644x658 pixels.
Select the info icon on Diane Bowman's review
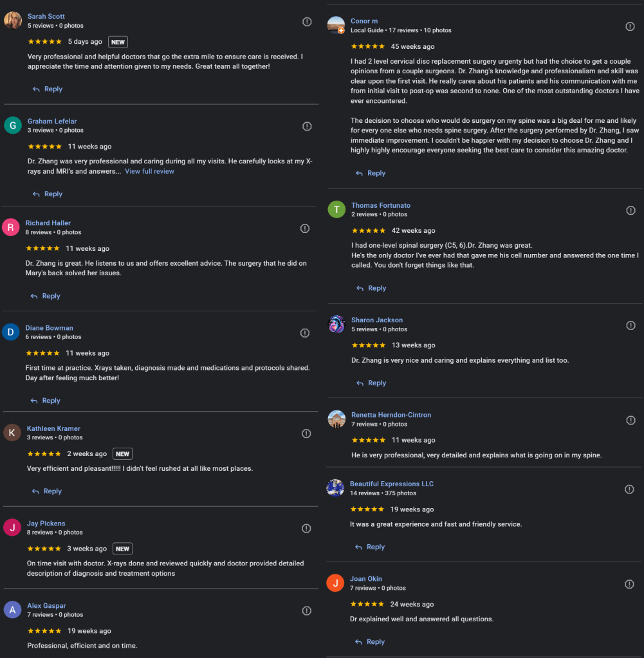[x=305, y=333]
